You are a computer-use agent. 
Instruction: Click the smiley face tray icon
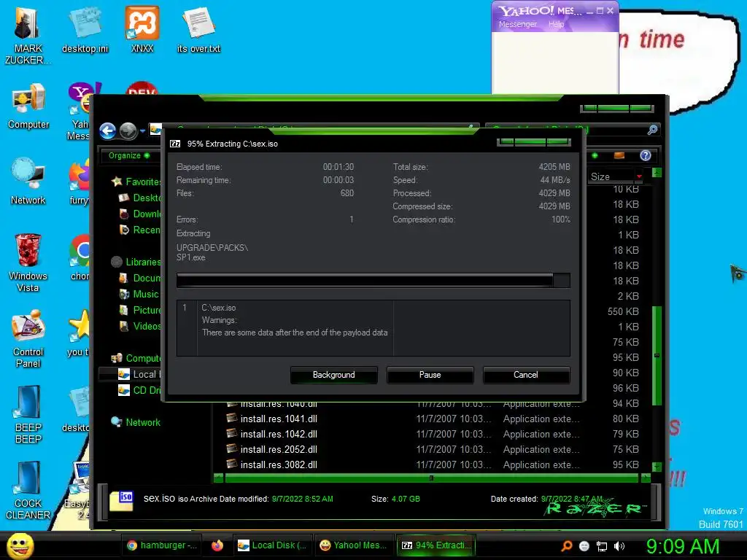pyautogui.click(x=584, y=546)
